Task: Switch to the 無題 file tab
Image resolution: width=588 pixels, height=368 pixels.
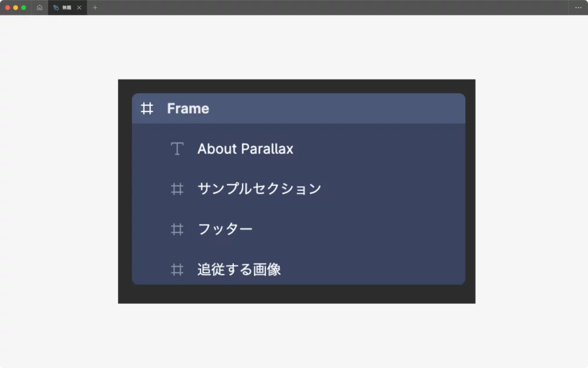Action: 66,8
